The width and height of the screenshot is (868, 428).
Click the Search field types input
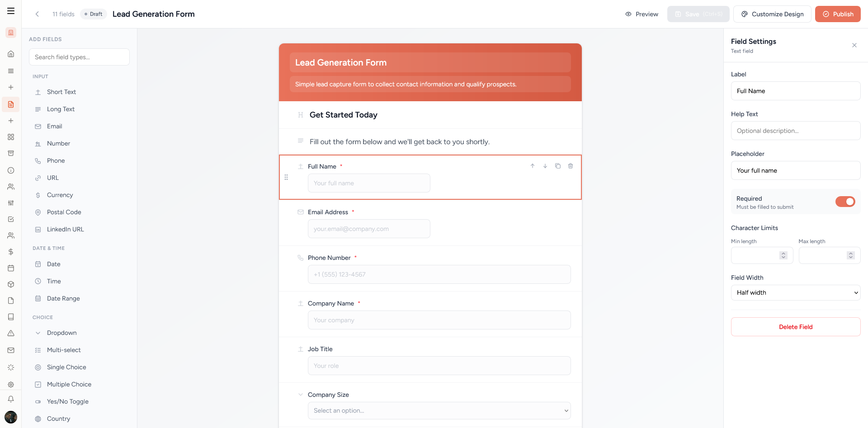click(x=79, y=57)
